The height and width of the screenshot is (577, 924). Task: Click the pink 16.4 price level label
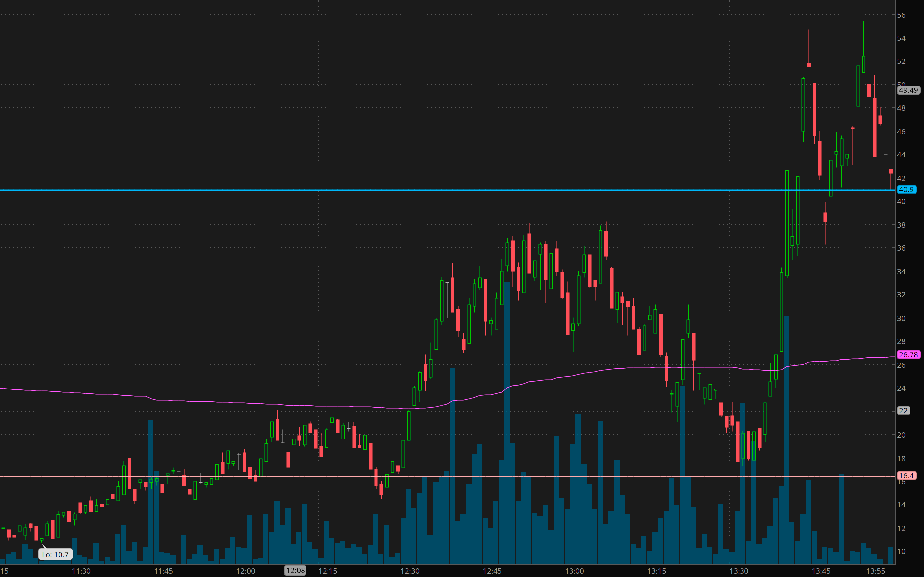(x=906, y=476)
